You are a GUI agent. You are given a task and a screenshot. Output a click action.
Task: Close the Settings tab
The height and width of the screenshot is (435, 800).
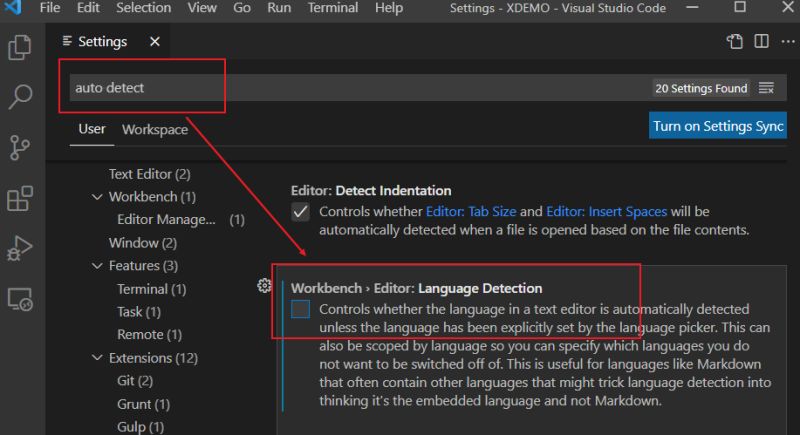[x=155, y=42]
